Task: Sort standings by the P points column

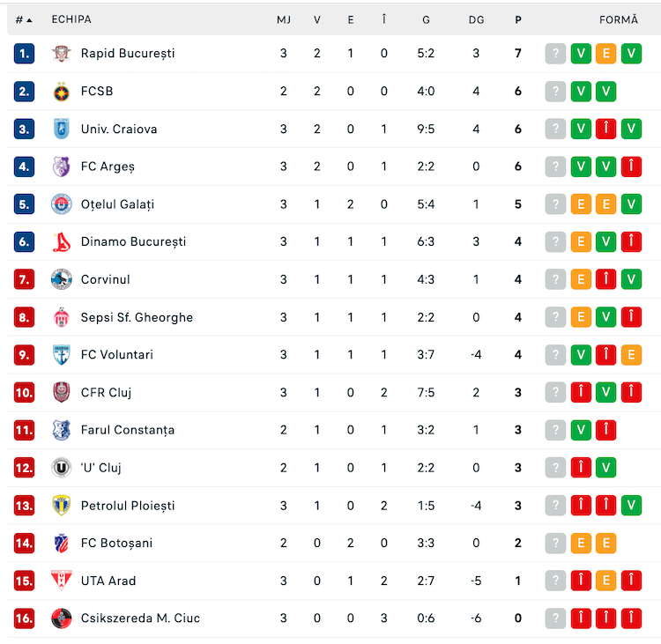Action: (x=518, y=19)
